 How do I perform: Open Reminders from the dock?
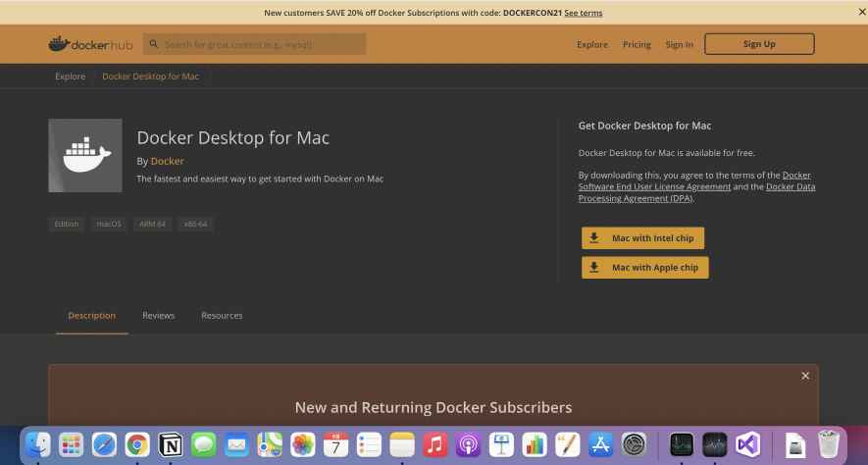pos(369,444)
